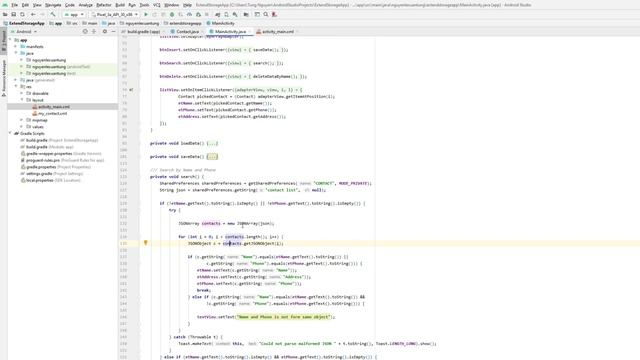Switch to the activity_main.xml tab
Screen dimensions: 640x360
tap(277, 31)
